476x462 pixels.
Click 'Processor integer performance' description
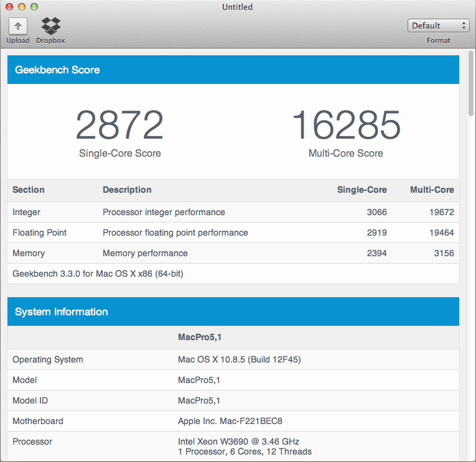(164, 212)
